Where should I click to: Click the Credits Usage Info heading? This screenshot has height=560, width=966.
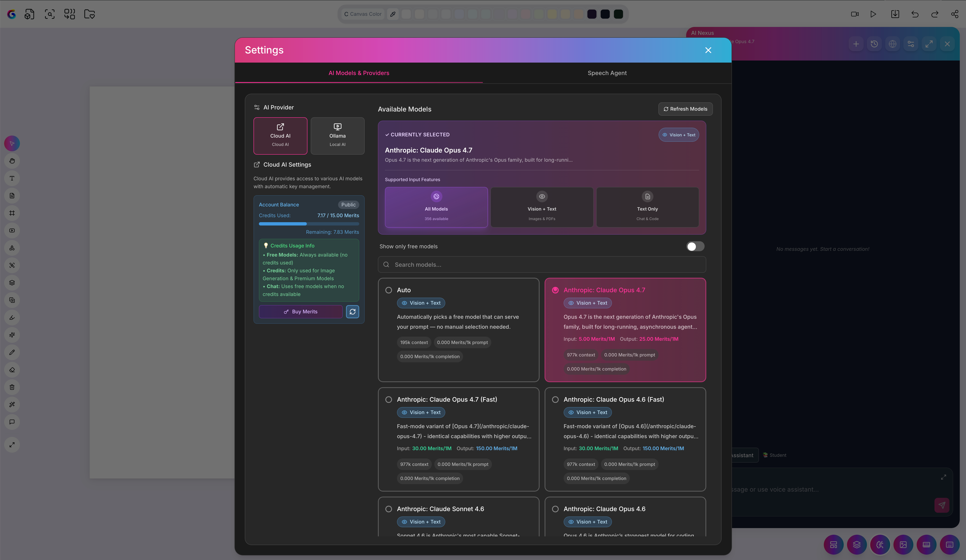pyautogui.click(x=292, y=246)
